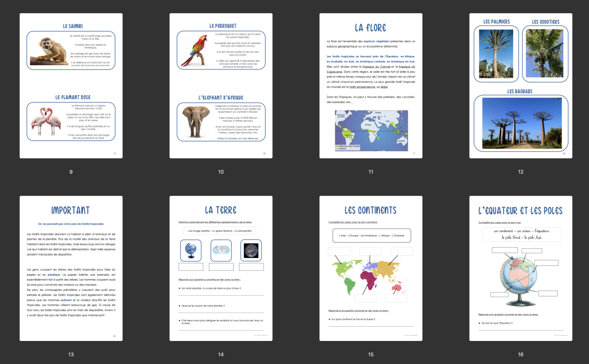Open the Le Perroquet page thumbnail

[x=221, y=86]
